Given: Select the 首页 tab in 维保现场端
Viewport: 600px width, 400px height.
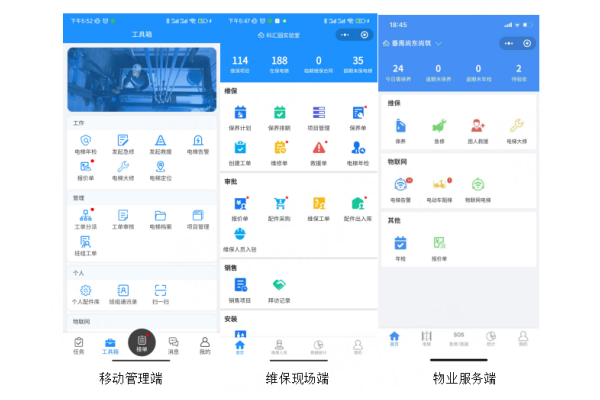Looking at the screenshot, I should coord(240,347).
